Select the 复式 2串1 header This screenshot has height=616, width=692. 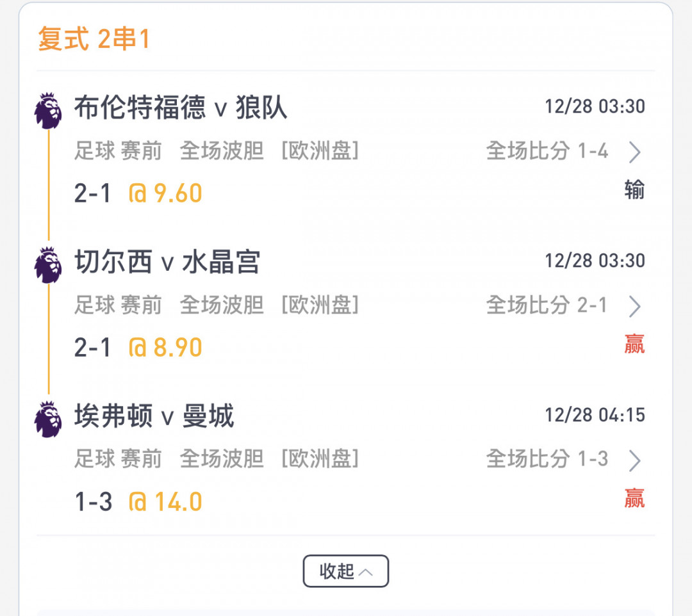tap(94, 40)
